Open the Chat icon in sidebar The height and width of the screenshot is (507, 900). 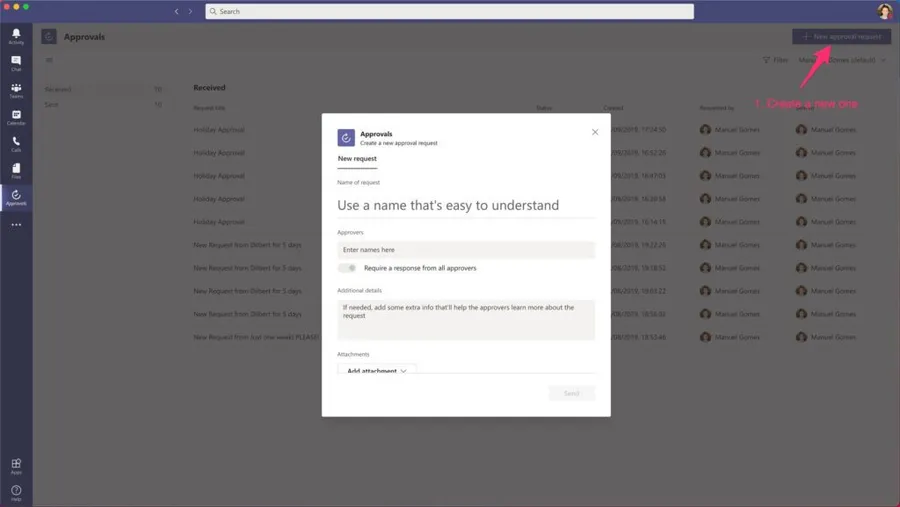pyautogui.click(x=16, y=63)
